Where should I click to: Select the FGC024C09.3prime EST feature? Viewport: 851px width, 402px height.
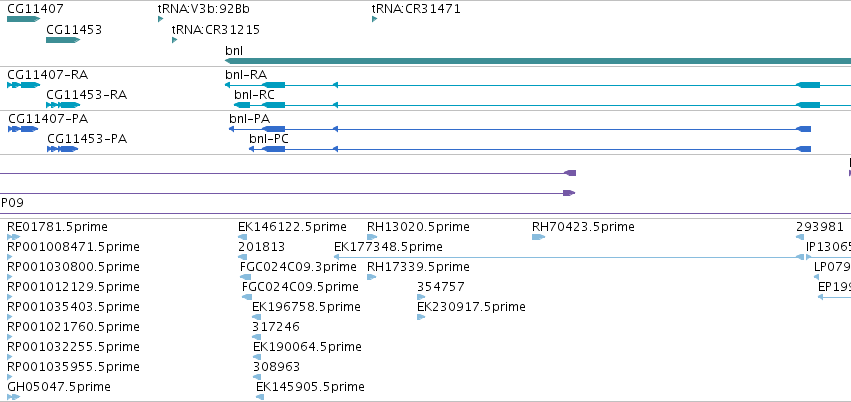point(245,277)
